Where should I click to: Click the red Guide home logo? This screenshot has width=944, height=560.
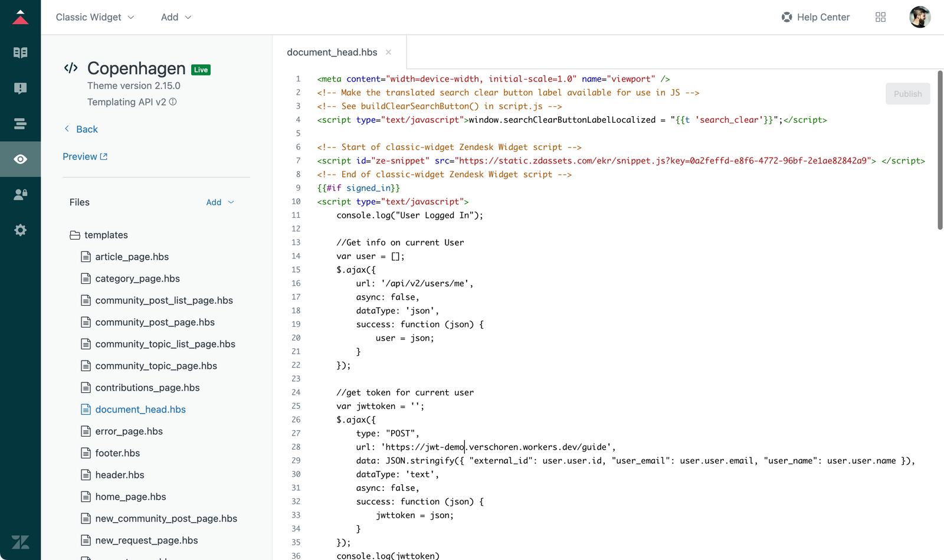tap(20, 17)
